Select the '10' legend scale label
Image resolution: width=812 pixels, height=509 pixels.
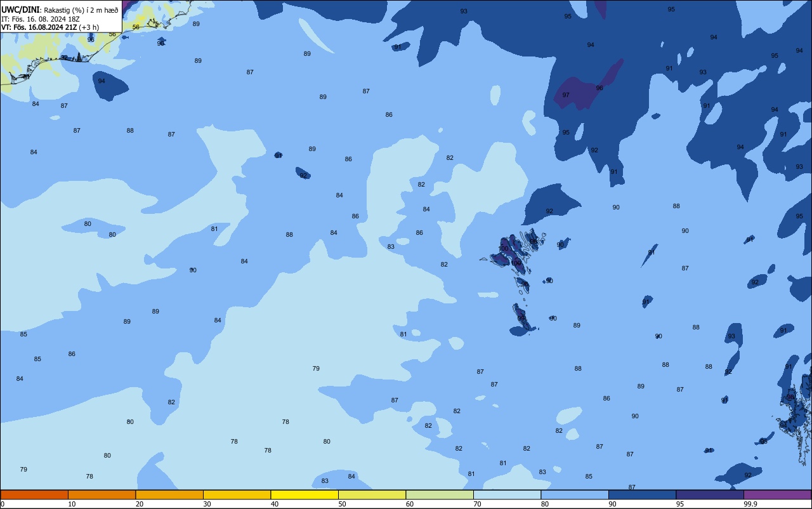tap(72, 504)
